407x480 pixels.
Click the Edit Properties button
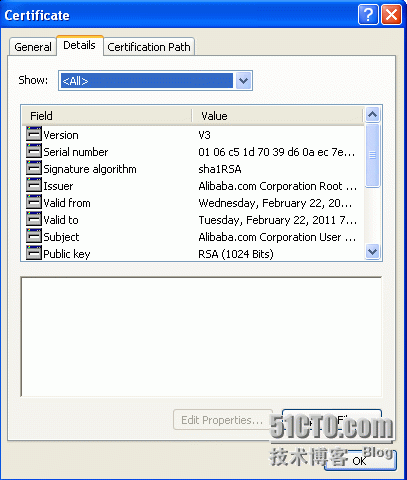[x=223, y=420]
